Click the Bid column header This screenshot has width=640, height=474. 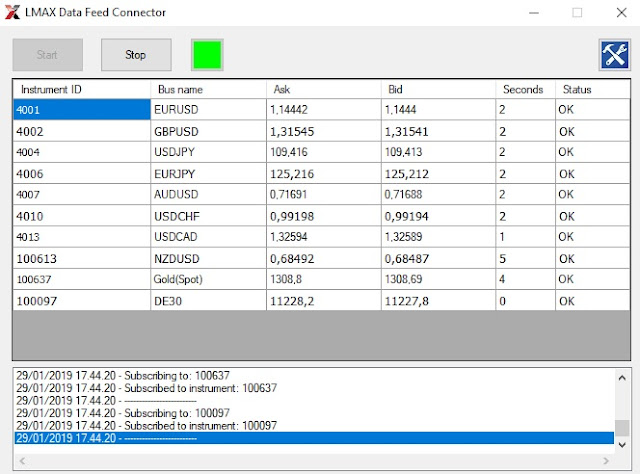click(x=438, y=89)
